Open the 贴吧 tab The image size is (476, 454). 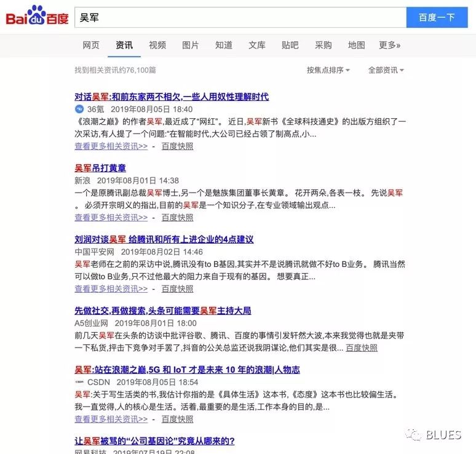[x=290, y=46]
